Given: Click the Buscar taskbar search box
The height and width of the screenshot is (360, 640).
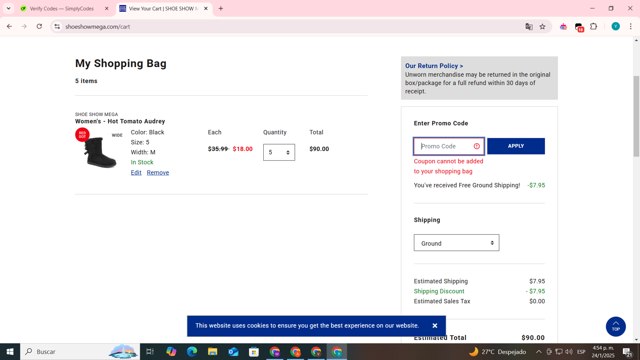Looking at the screenshot, I should click(80, 351).
